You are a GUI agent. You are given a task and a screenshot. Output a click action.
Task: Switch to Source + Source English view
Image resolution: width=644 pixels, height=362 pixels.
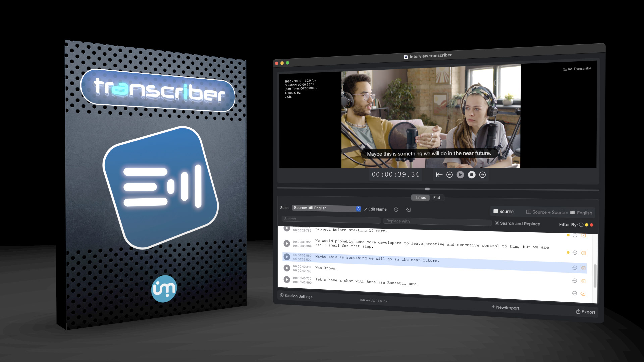pos(559,212)
